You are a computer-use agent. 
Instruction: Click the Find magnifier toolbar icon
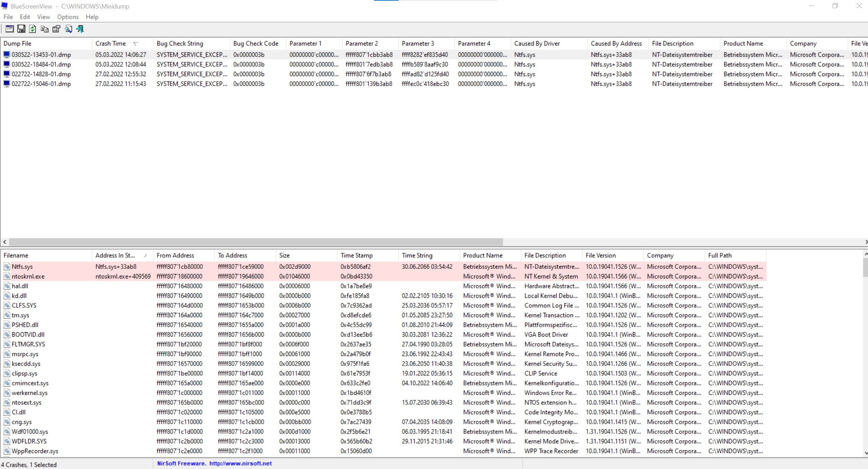click(68, 29)
